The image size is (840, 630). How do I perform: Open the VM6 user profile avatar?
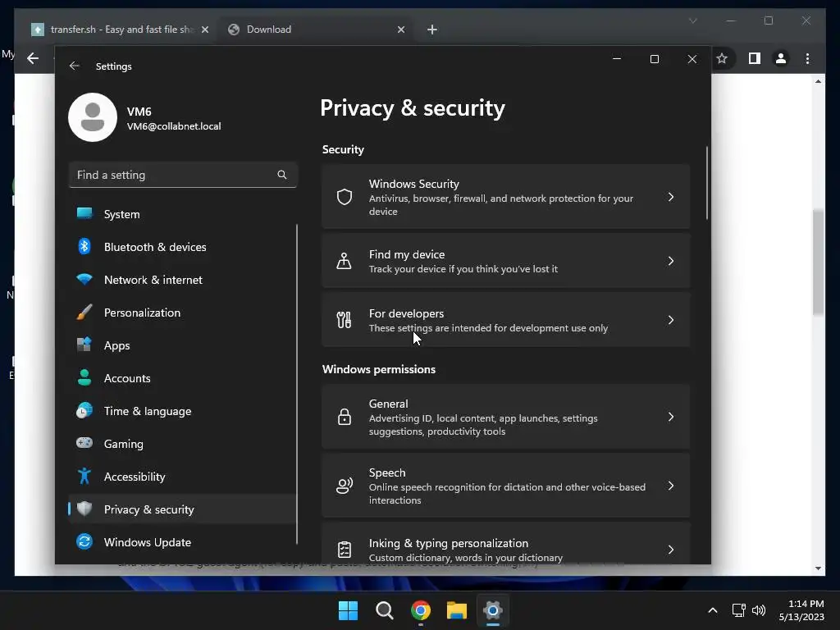tap(93, 117)
